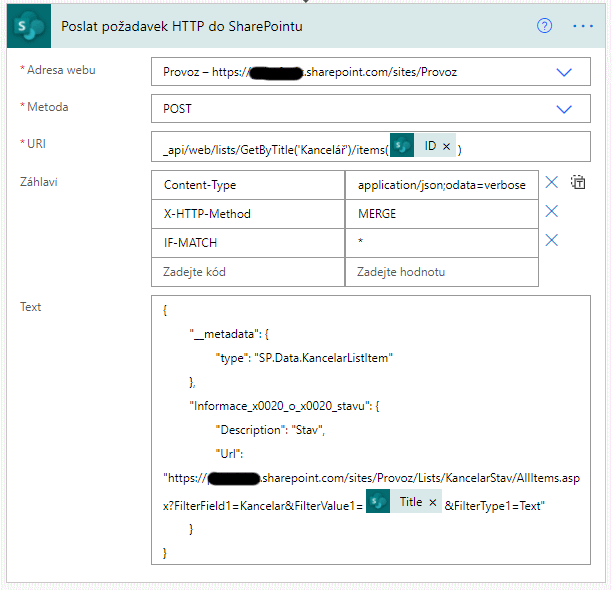The height and width of the screenshot is (590, 612).
Task: Remove the Title token in Text body
Action: click(432, 502)
